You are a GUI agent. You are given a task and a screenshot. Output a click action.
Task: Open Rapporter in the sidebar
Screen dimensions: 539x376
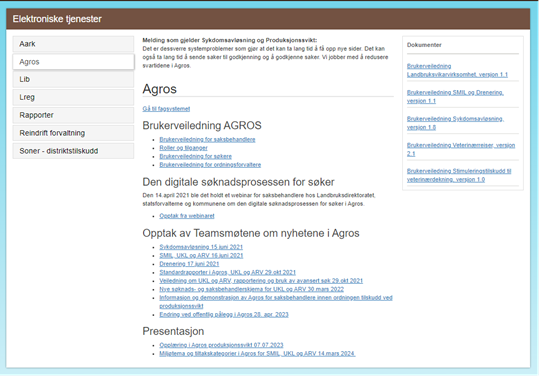(73, 115)
